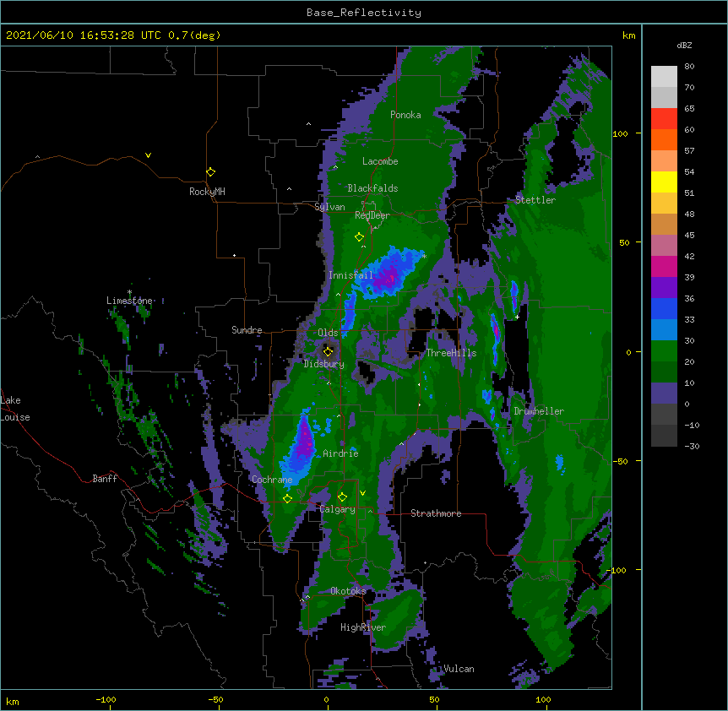Click the 100 tick label on the horizontal axis
This screenshot has height=711, width=728.
pos(543,699)
